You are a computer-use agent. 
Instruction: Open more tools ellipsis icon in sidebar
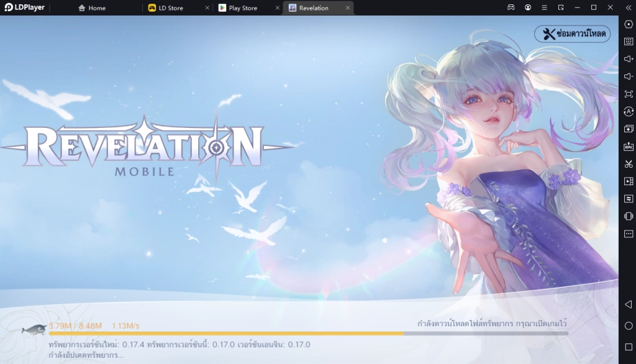(x=629, y=234)
